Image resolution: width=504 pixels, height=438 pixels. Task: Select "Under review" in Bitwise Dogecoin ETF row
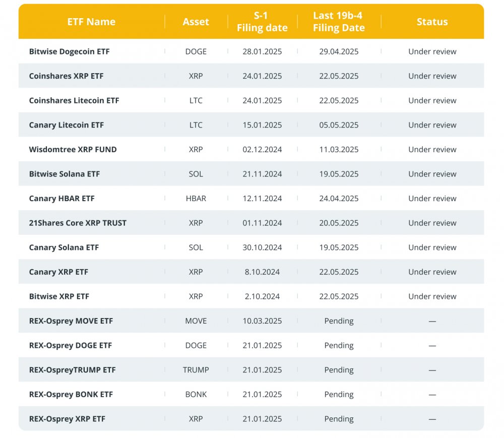pos(432,51)
